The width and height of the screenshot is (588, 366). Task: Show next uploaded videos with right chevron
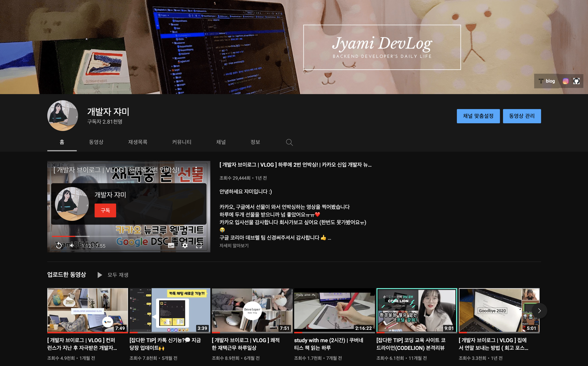[x=539, y=311]
